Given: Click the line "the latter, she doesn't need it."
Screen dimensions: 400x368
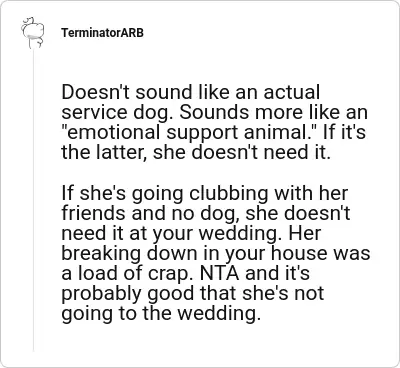Looking at the screenshot, I should [x=196, y=152].
